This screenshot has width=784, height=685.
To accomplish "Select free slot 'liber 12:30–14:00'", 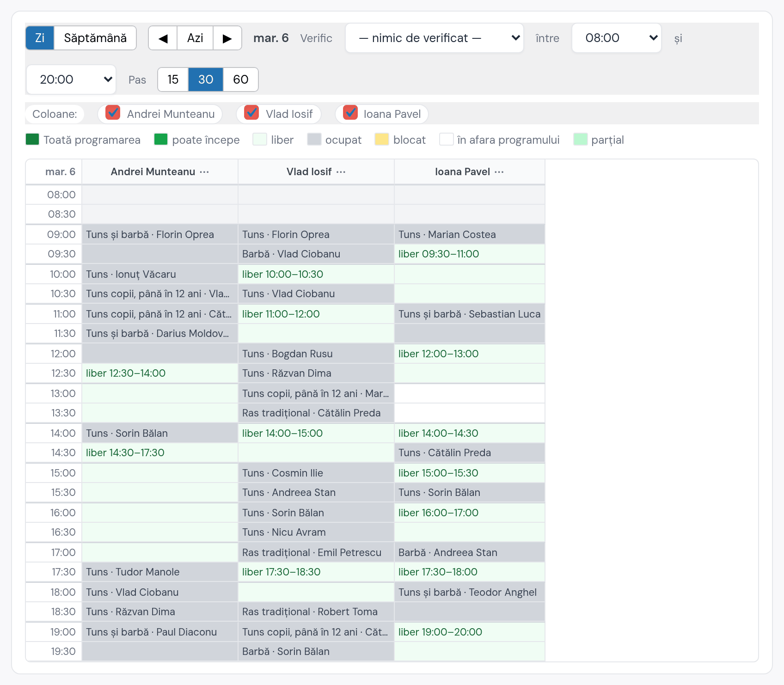I will (x=160, y=373).
